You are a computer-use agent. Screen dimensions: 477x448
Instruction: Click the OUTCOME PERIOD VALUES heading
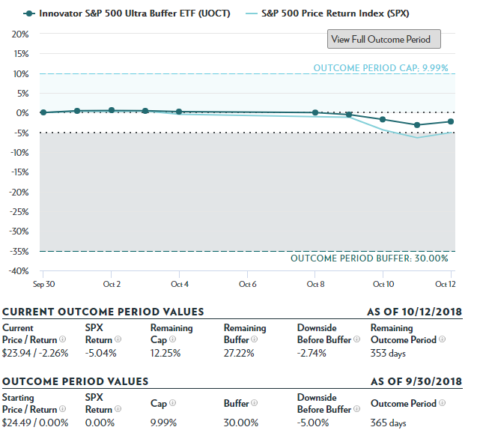coord(75,381)
